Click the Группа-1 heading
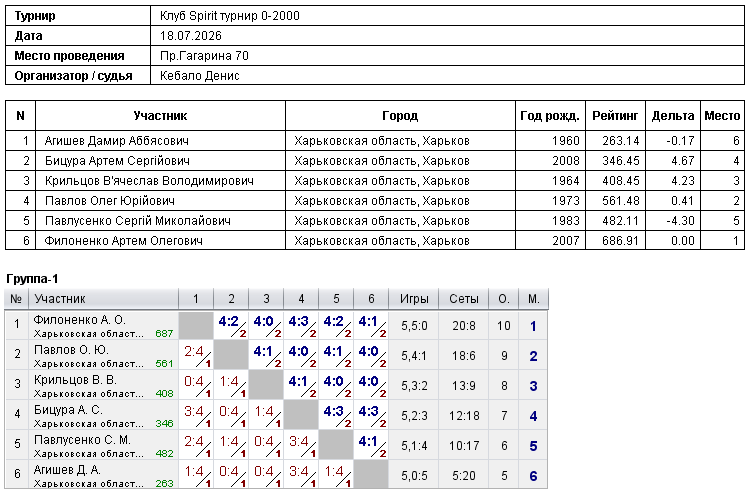This screenshot has height=494, width=750. (32, 279)
